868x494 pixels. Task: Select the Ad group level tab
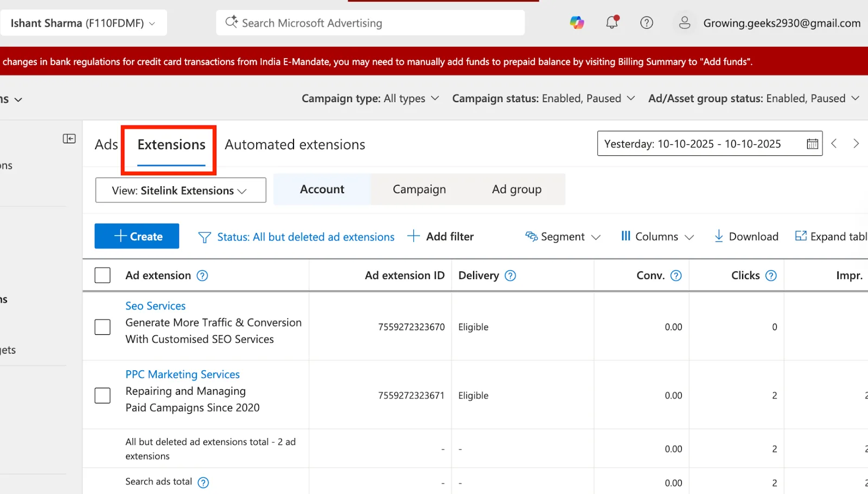tap(516, 189)
